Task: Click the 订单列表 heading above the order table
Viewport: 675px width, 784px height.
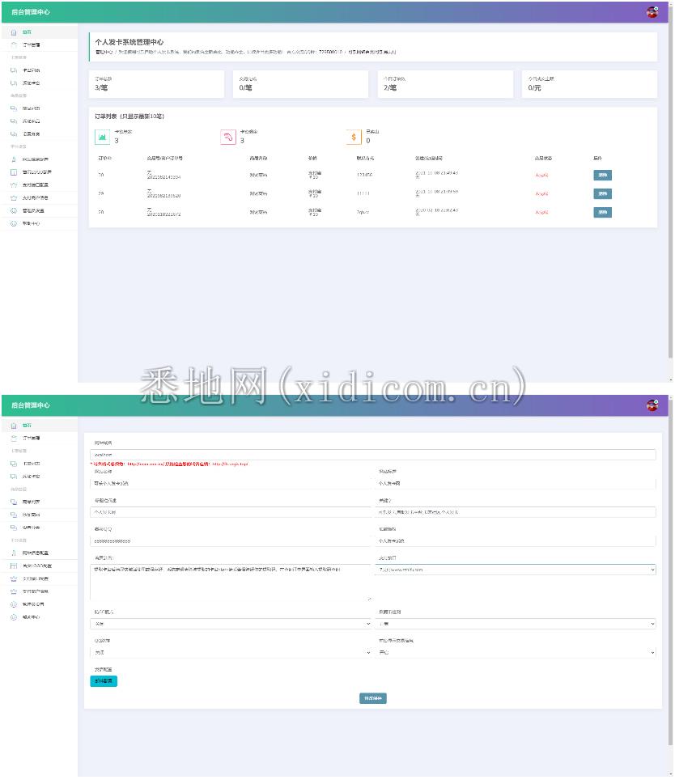Action: tap(129, 117)
